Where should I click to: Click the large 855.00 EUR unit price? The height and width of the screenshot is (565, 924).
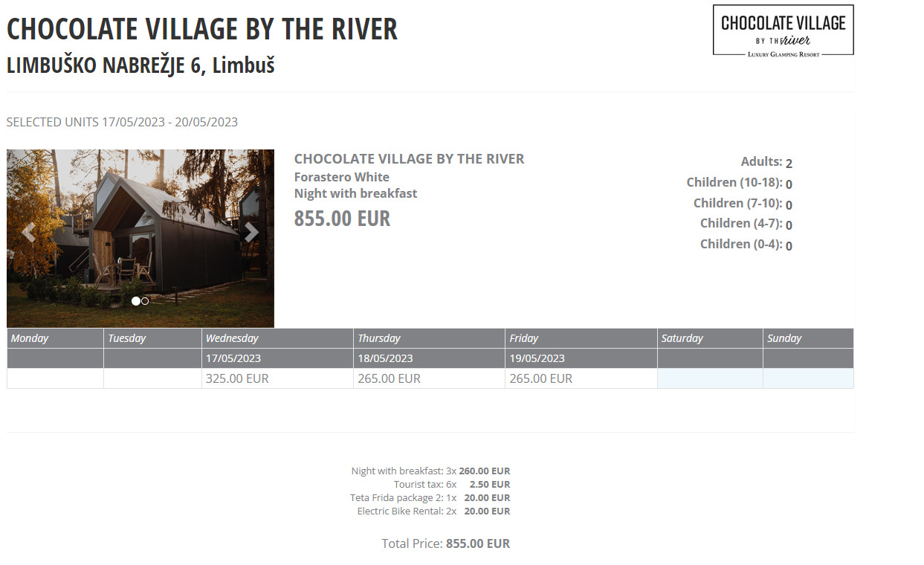pyautogui.click(x=342, y=219)
